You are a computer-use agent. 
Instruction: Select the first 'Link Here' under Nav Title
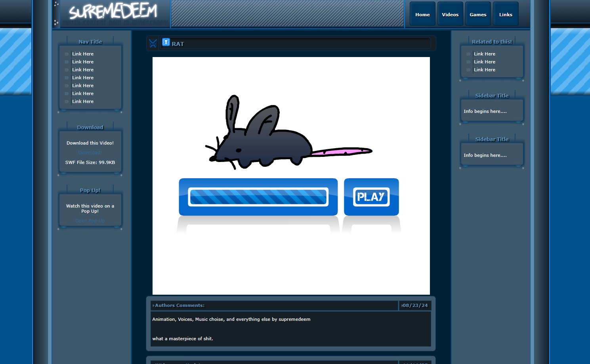click(x=83, y=54)
